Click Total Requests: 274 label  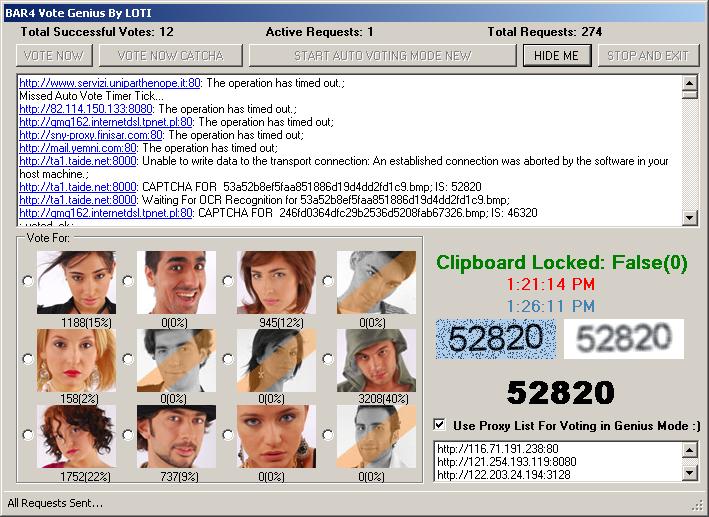(545, 32)
